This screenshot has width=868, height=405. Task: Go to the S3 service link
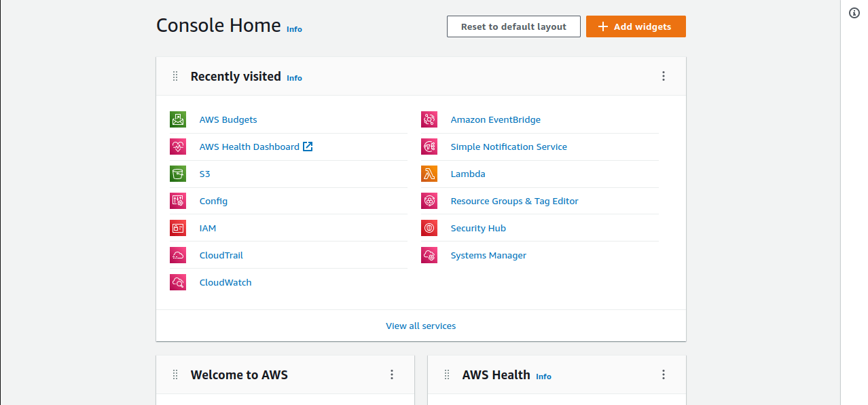[205, 174]
